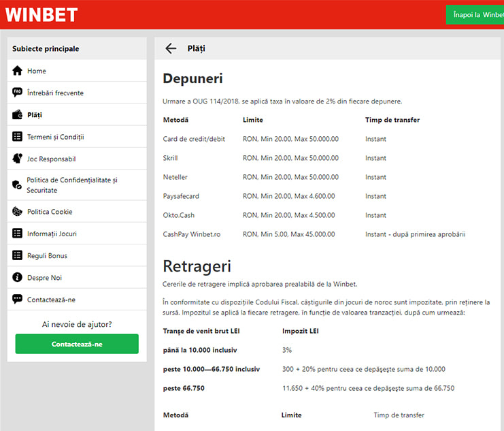Open the Home menu item
The height and width of the screenshot is (431, 504).
77,71
